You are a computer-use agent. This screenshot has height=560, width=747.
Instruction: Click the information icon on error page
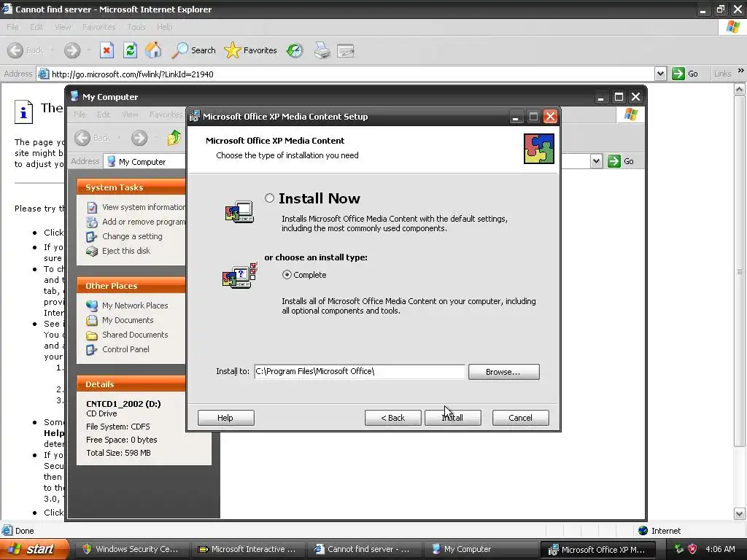tap(23, 112)
